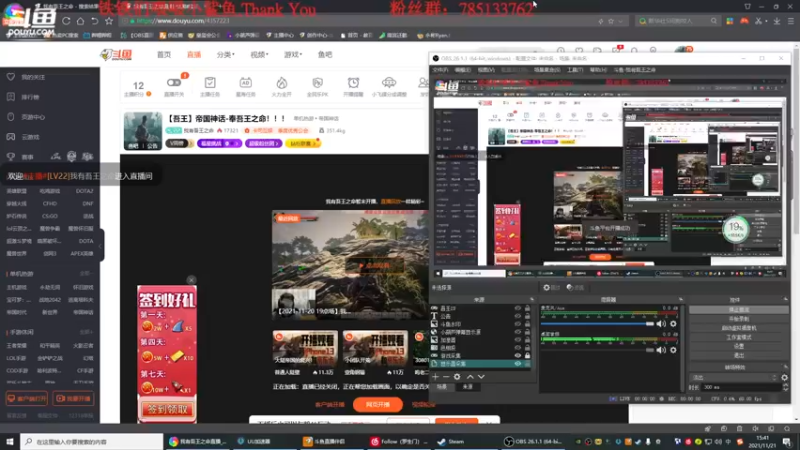This screenshot has width=800, height=450.
Task: Hide the 显示器采集 source with its eye icon
Action: [517, 364]
